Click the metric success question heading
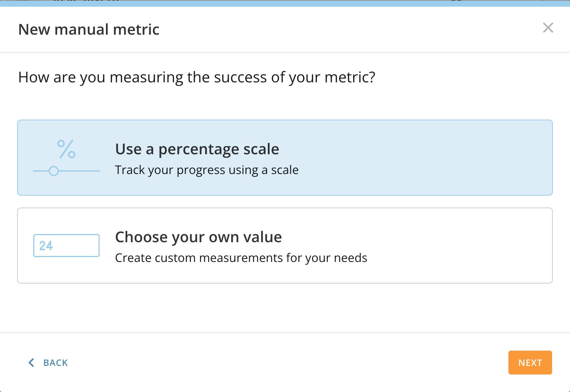The image size is (570, 392). point(197,77)
